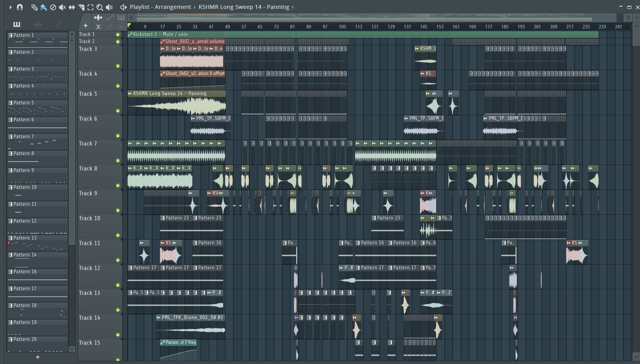Select the Slice tool
Viewport: 640px width, 364px height.
coord(81,7)
